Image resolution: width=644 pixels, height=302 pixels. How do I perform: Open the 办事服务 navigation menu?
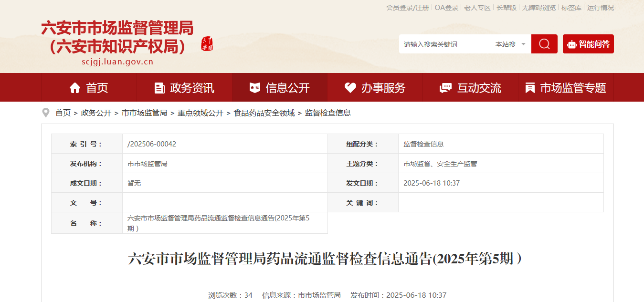pyautogui.click(x=375, y=88)
